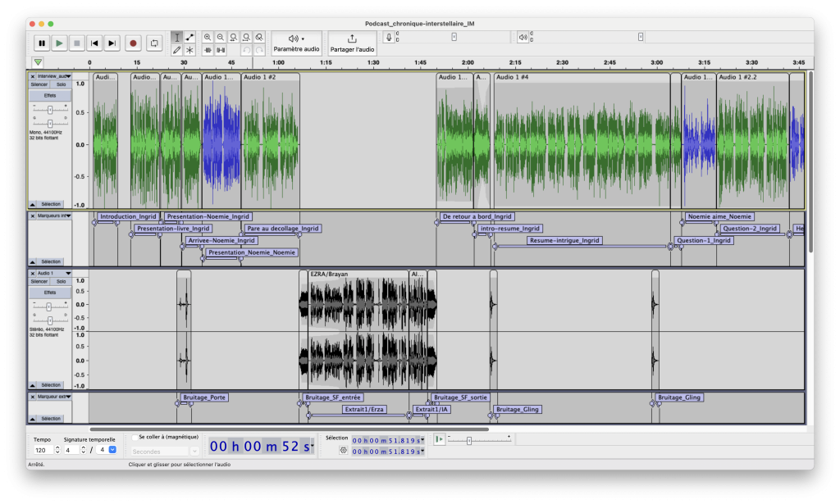
Task: Toggle Solo on the Interview_aud track
Action: [x=61, y=84]
